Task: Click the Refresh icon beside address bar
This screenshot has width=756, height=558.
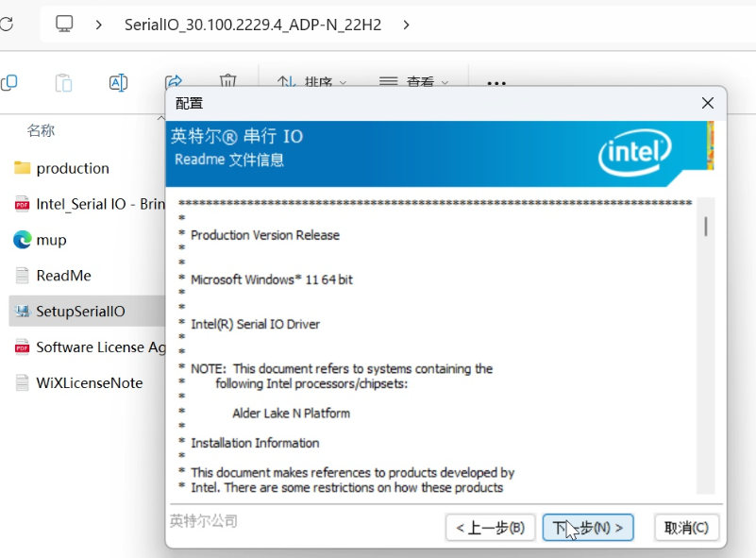Action: (6, 24)
